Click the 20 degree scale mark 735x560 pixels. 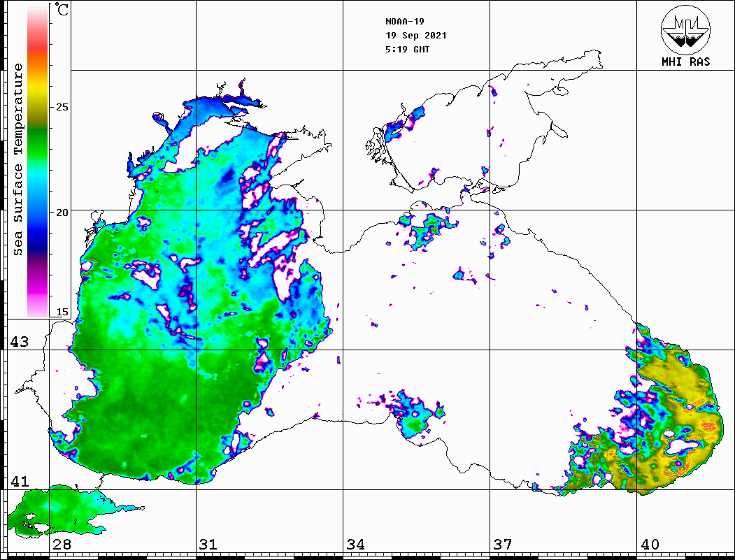point(62,212)
